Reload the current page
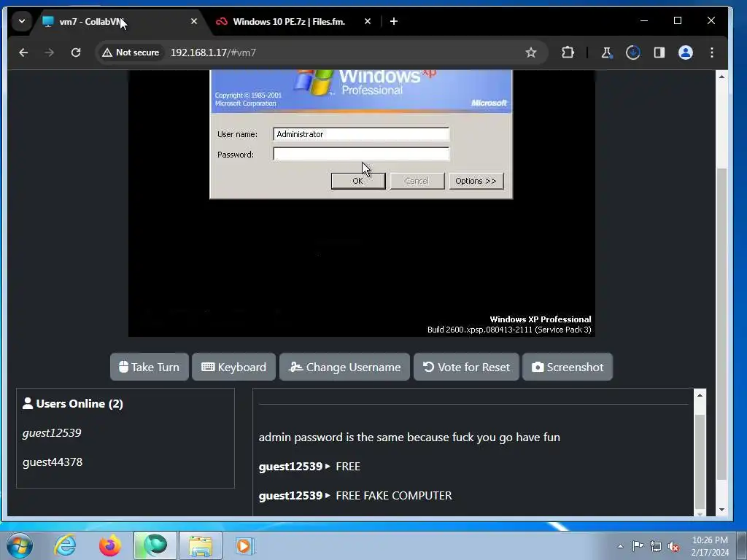 [x=76, y=52]
